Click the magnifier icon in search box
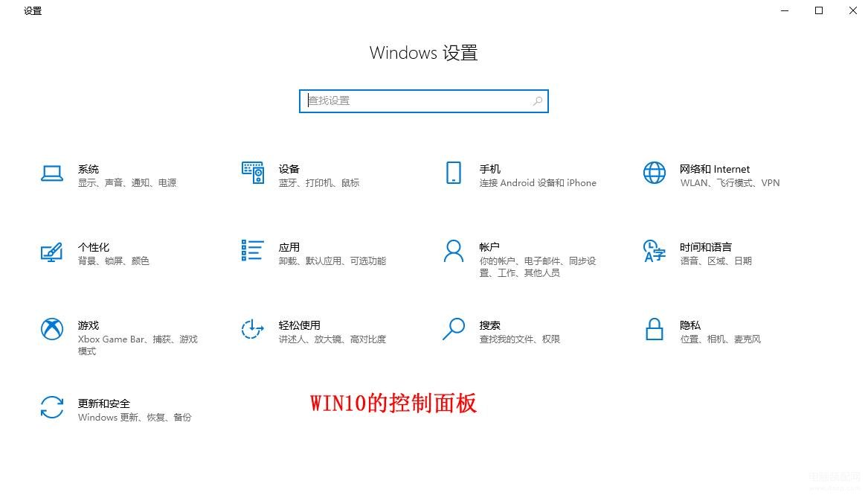Image resolution: width=868 pixels, height=498 pixels. coord(538,100)
